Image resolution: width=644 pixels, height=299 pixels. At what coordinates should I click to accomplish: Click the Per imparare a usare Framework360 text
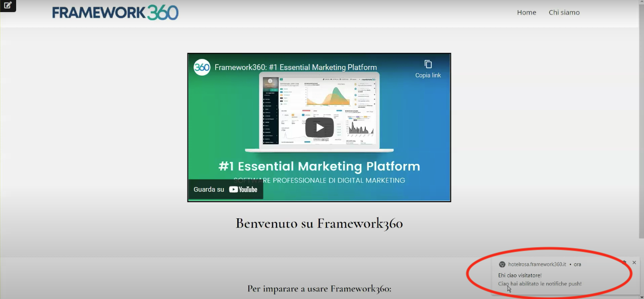click(x=319, y=289)
